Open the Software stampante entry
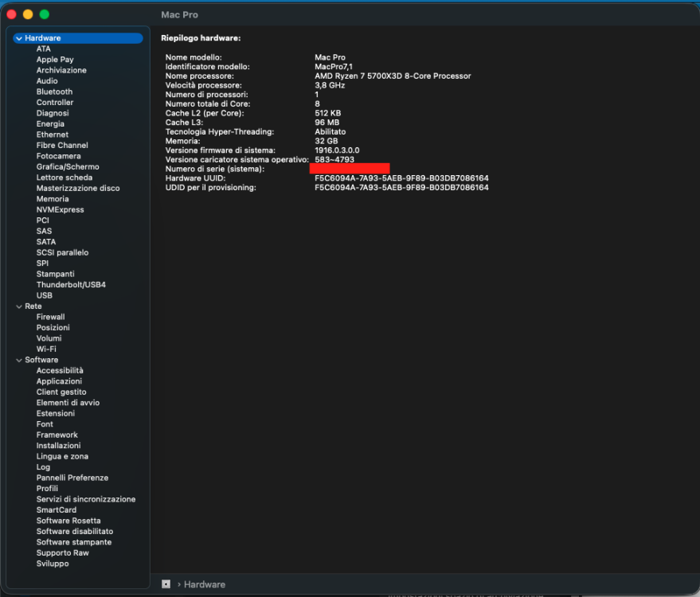The image size is (700, 597). pos(73,542)
